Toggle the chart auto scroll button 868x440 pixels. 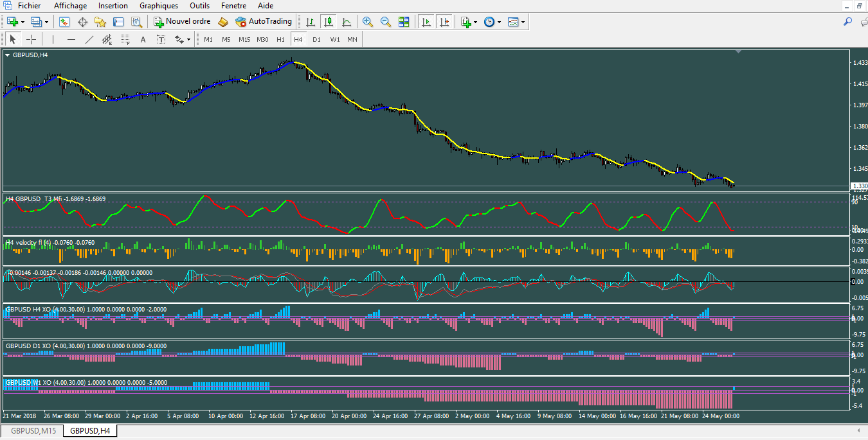coord(426,22)
